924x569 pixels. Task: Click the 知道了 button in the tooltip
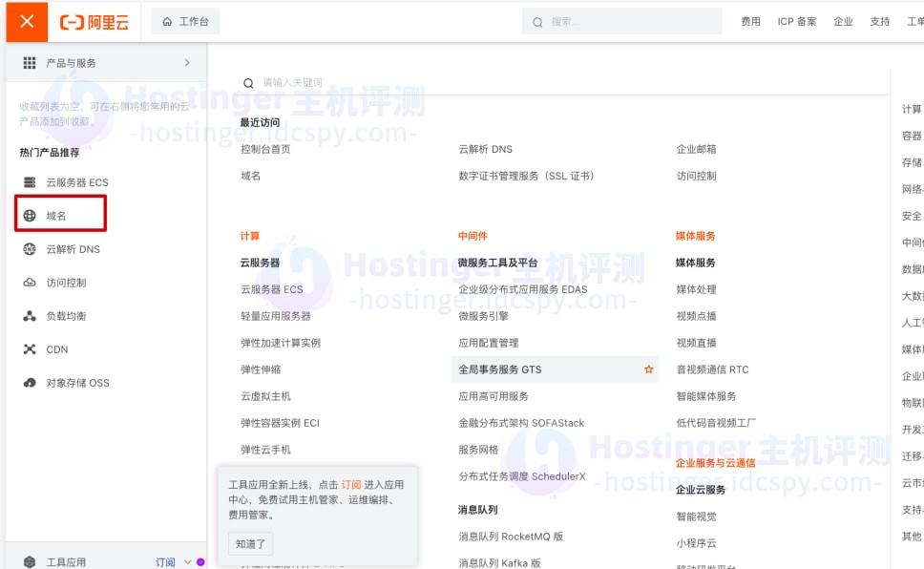pyautogui.click(x=250, y=542)
